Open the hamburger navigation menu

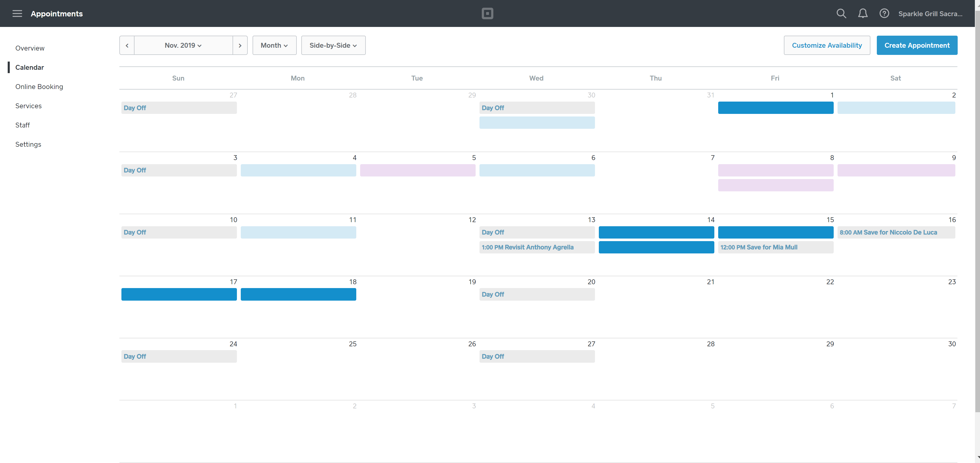pyautogui.click(x=17, y=13)
